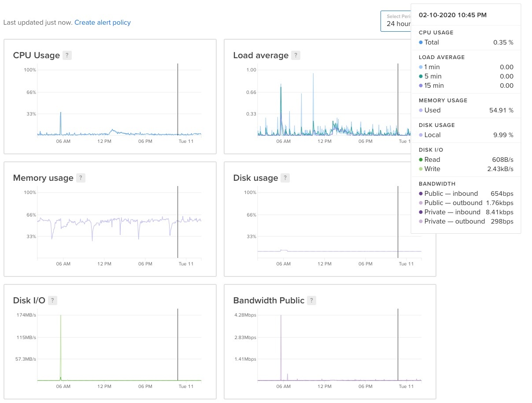This screenshot has height=403, width=532.
Task: Click the CPU Usage help icon
Action: point(67,55)
